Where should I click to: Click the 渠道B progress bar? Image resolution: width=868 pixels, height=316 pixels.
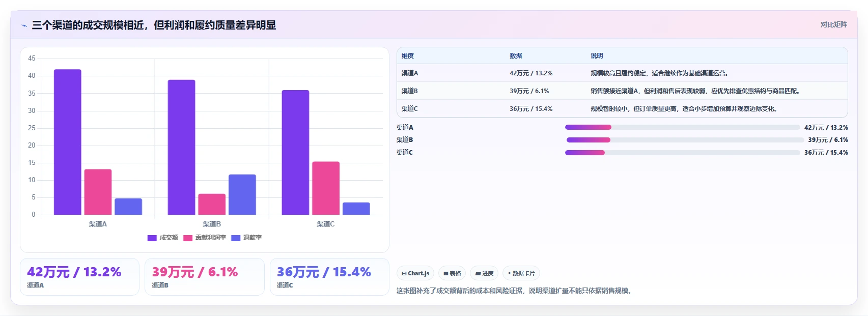[x=685, y=140]
